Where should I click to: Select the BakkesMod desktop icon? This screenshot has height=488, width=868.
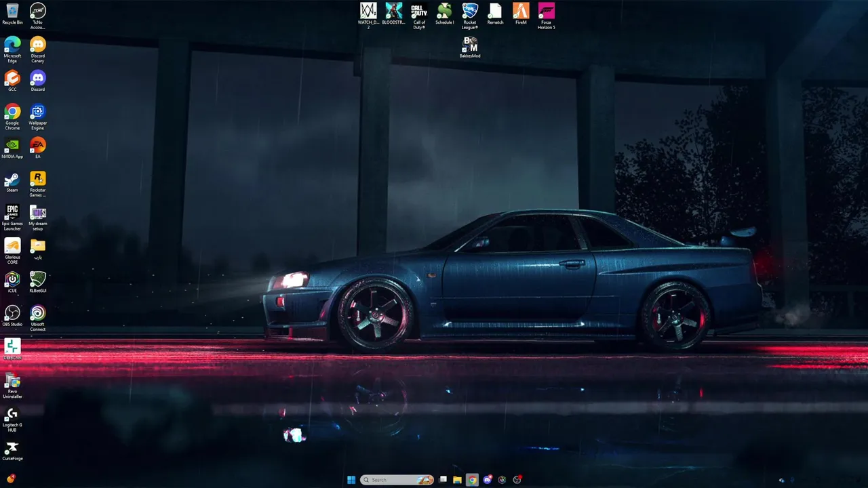[470, 47]
